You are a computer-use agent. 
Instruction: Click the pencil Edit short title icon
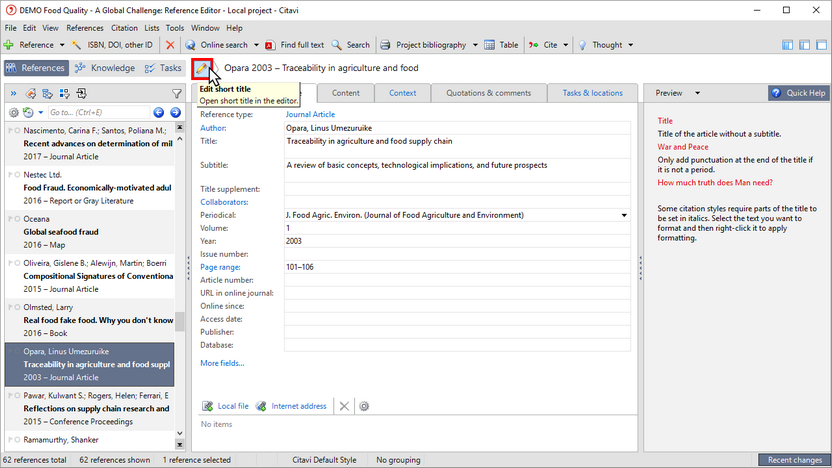tap(202, 68)
